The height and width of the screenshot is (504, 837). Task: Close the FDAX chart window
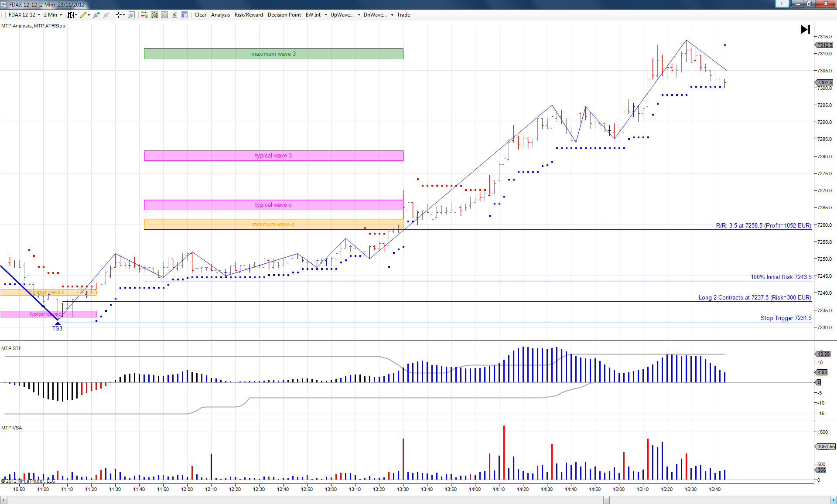pos(825,3)
